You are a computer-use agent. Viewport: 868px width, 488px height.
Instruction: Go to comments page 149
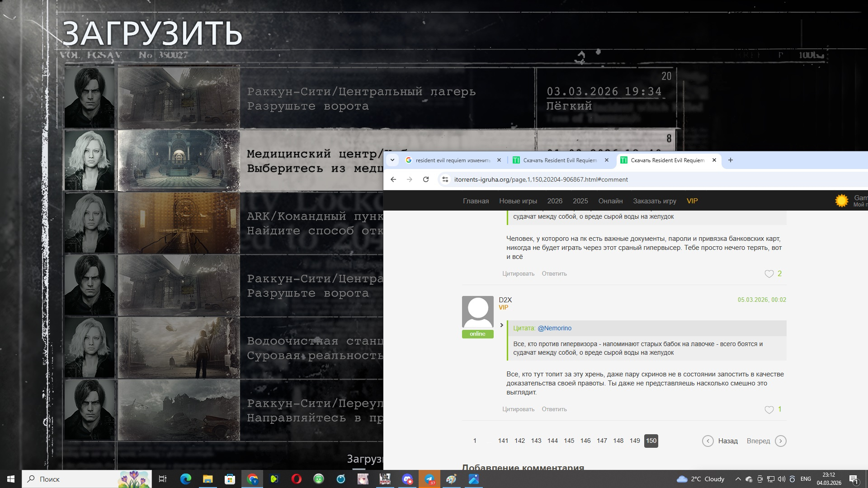(x=634, y=441)
